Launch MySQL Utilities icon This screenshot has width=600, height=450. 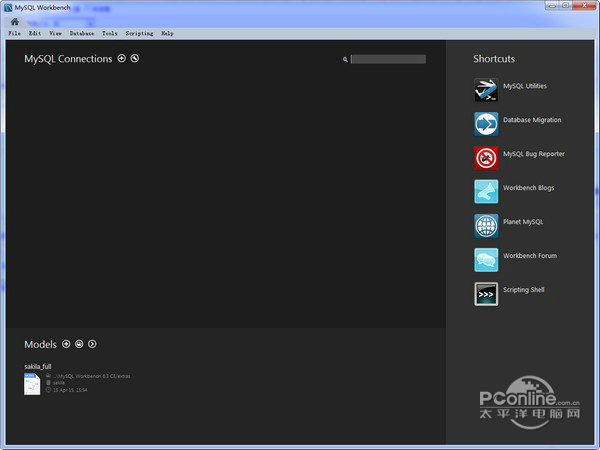486,90
